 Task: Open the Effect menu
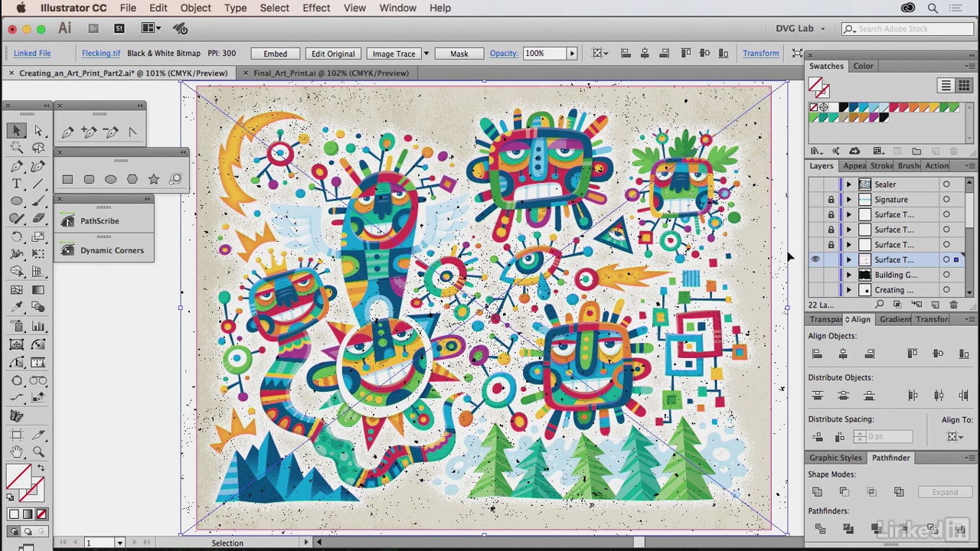pos(316,8)
